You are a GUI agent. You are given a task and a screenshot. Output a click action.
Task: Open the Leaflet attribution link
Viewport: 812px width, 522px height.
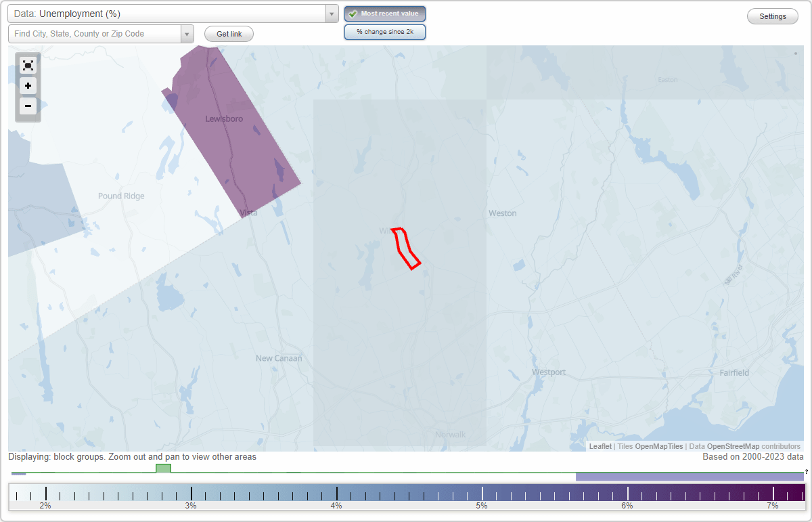click(x=600, y=446)
